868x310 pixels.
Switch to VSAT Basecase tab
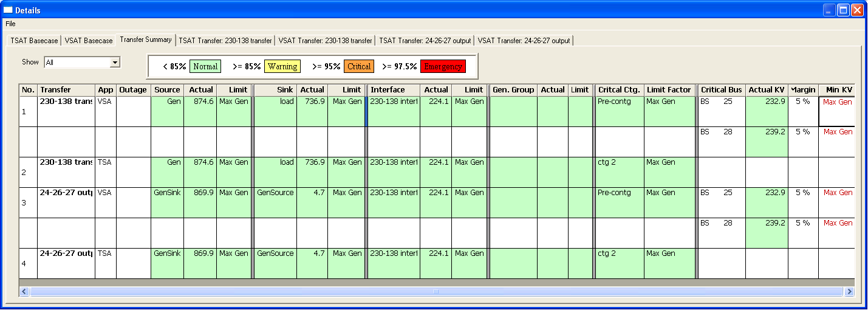pos(89,41)
